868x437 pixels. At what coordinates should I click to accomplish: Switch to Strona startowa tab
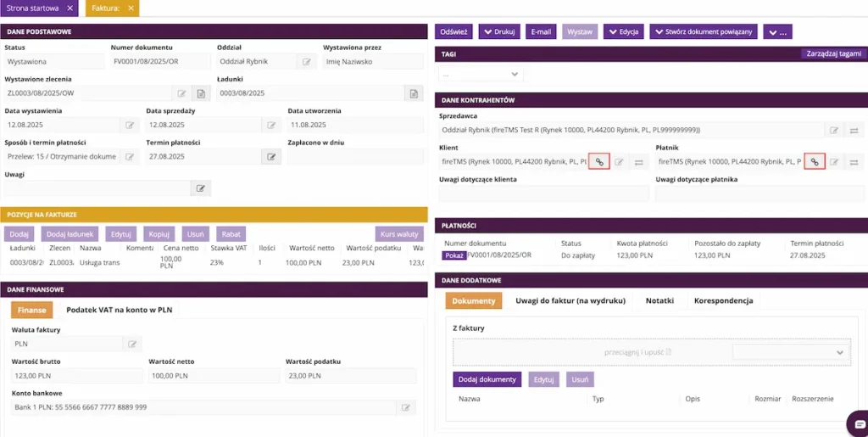pos(32,8)
